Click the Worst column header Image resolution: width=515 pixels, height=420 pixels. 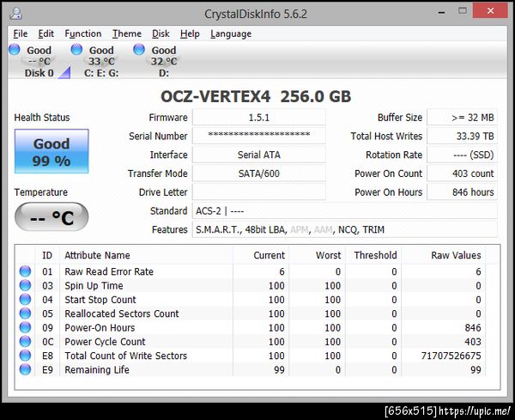pos(318,255)
